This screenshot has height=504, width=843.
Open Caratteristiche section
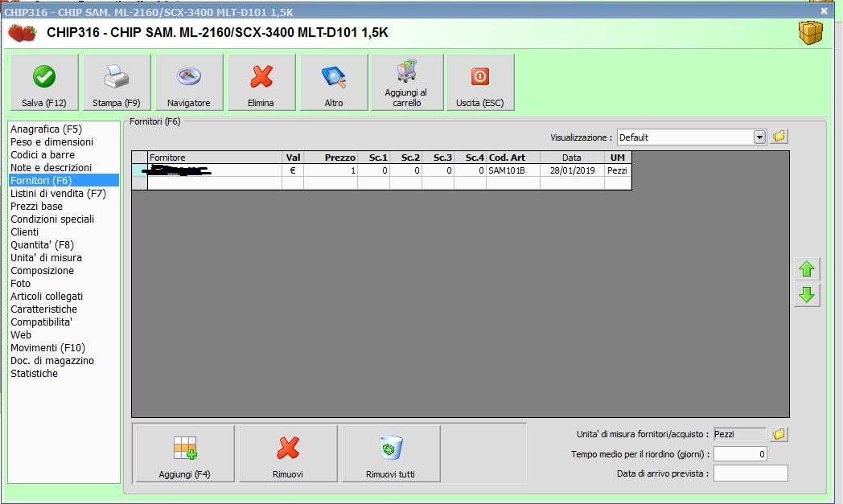pyautogui.click(x=43, y=309)
